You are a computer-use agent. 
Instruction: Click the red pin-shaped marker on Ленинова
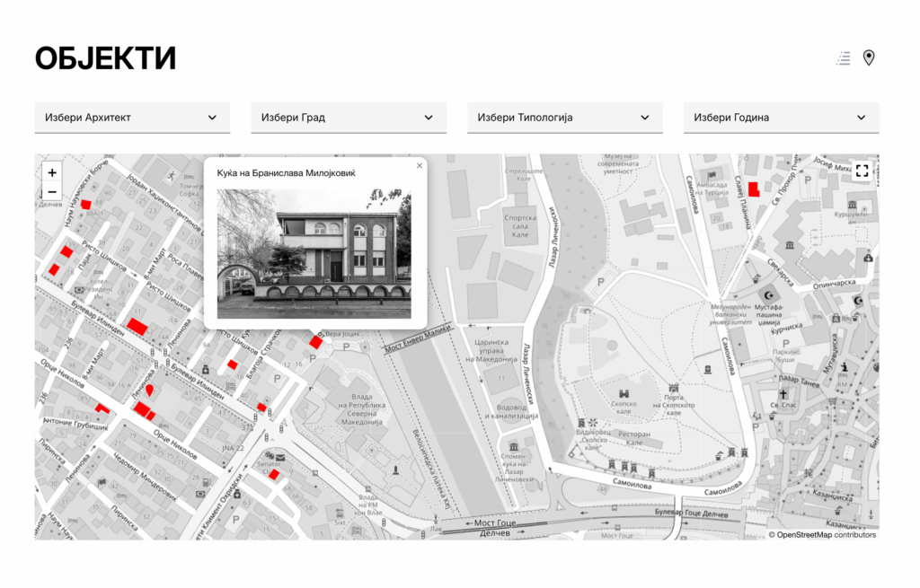click(x=150, y=390)
